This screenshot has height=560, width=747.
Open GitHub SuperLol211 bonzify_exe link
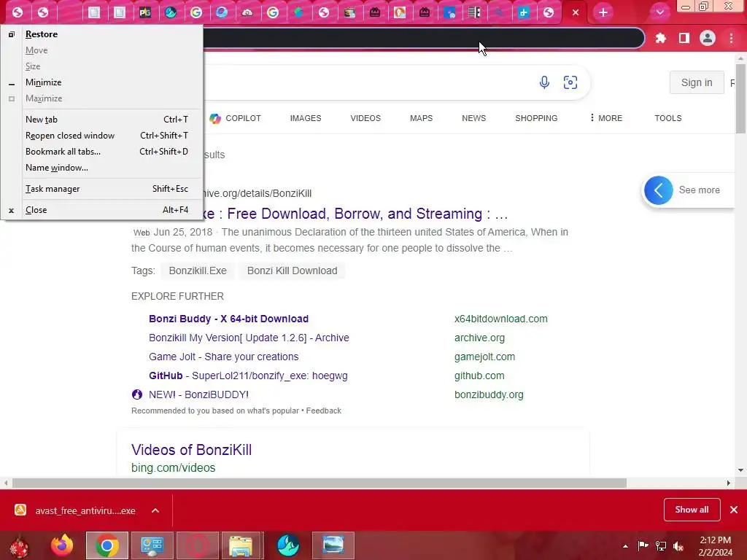[x=248, y=376]
